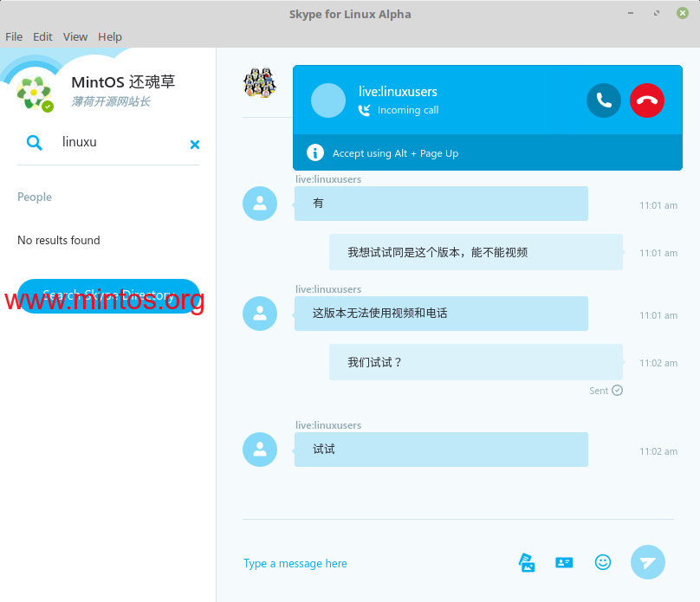Hit the round send message button
The image size is (700, 602).
tap(648, 562)
